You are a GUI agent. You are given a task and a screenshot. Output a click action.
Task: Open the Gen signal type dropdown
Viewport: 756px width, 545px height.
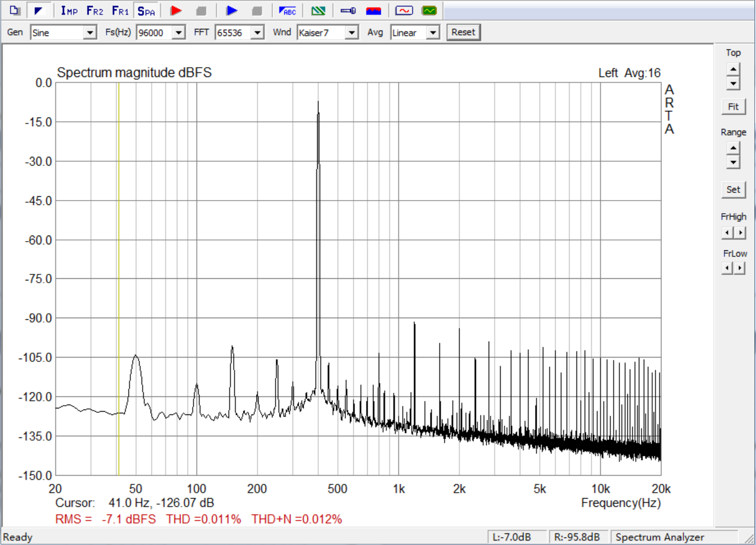pos(90,33)
